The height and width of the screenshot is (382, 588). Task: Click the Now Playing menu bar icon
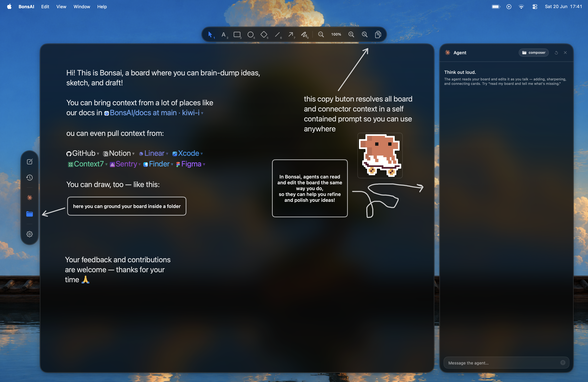[x=509, y=7]
